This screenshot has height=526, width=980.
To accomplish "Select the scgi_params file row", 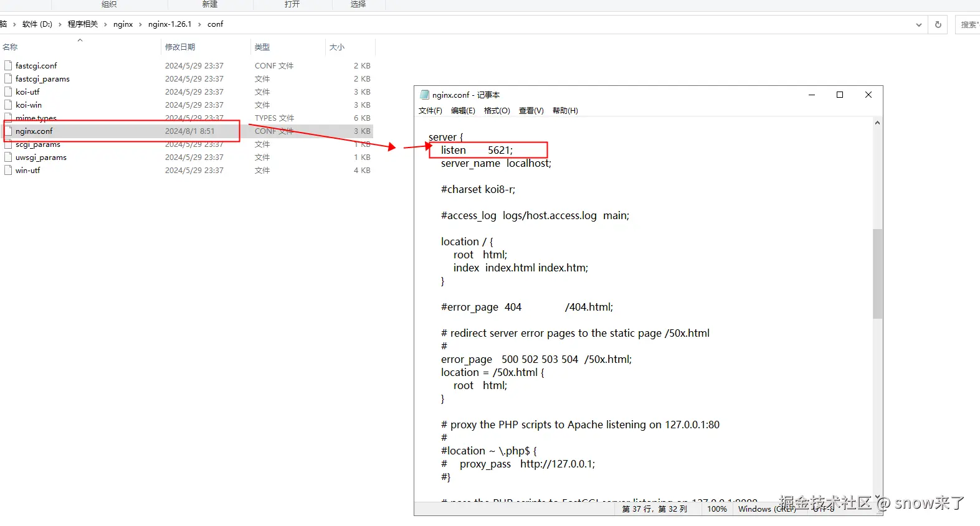I will (187, 144).
